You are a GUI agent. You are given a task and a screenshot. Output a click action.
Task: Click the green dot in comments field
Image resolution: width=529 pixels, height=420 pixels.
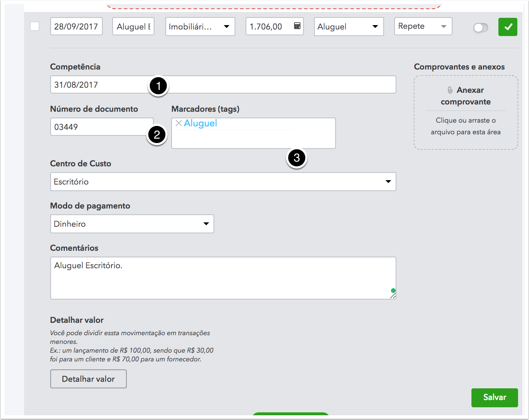coord(393,290)
